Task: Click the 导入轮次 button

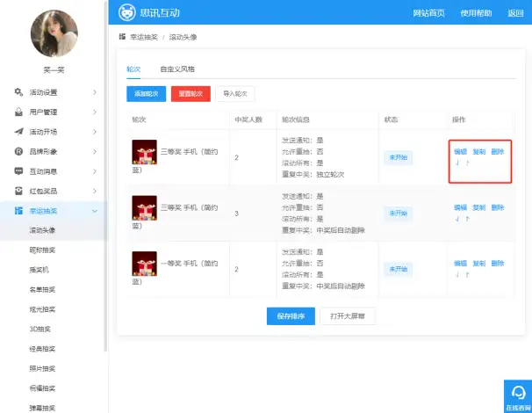Action: (235, 94)
